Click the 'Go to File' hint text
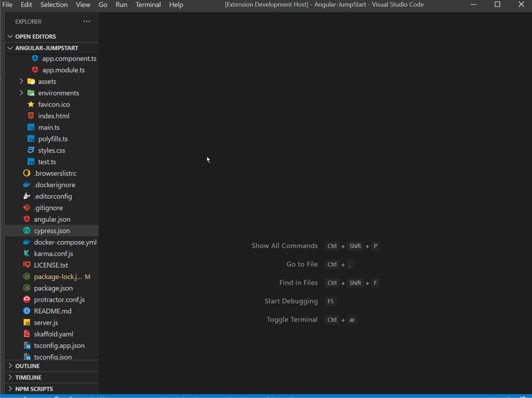This screenshot has width=532, height=398. [302, 264]
